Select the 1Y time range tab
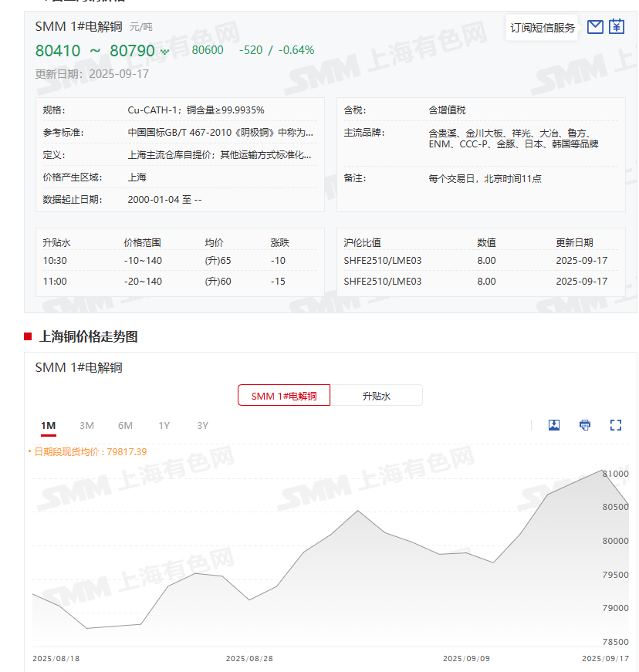 164,426
